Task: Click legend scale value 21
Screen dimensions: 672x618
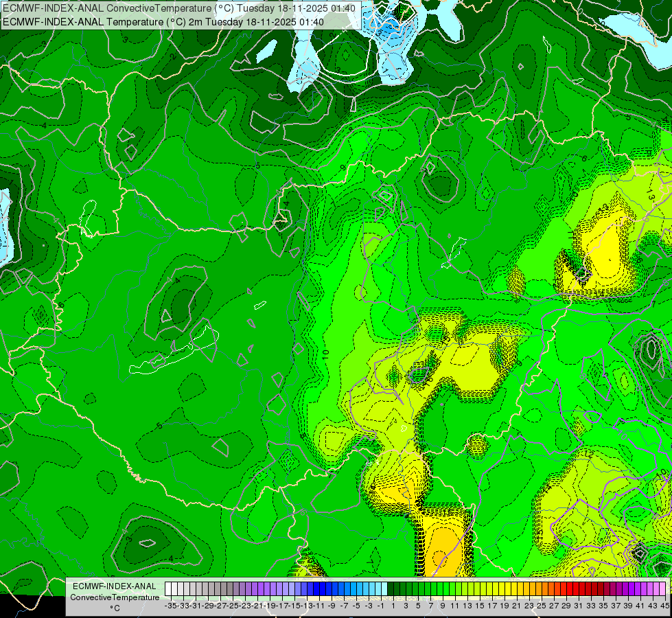Action: click(517, 606)
